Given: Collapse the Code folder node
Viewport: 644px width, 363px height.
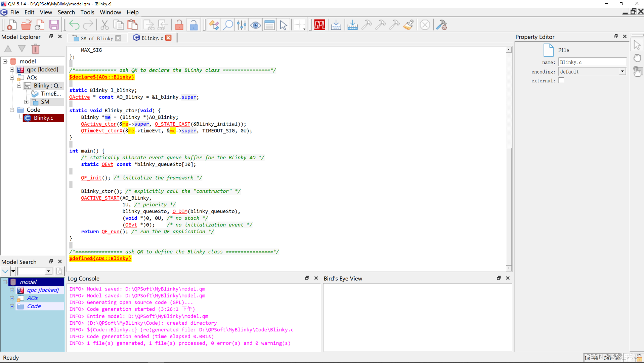Looking at the screenshot, I should pos(12,110).
